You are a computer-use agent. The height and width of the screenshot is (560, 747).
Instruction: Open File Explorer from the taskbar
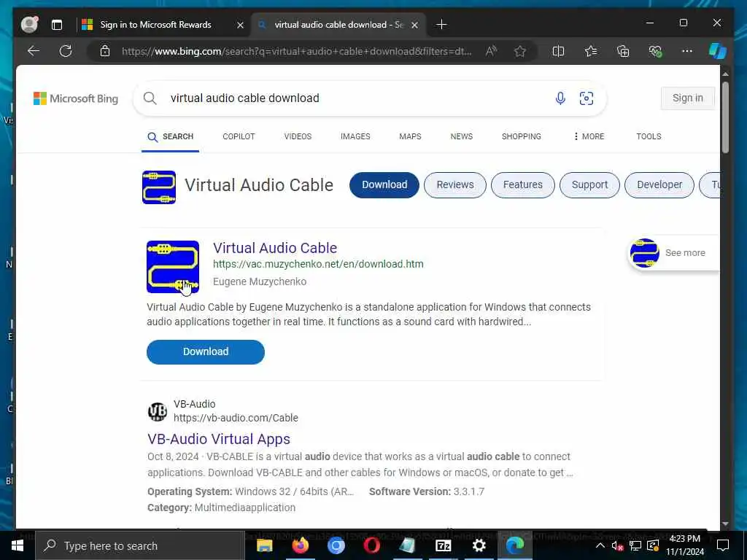click(x=264, y=545)
